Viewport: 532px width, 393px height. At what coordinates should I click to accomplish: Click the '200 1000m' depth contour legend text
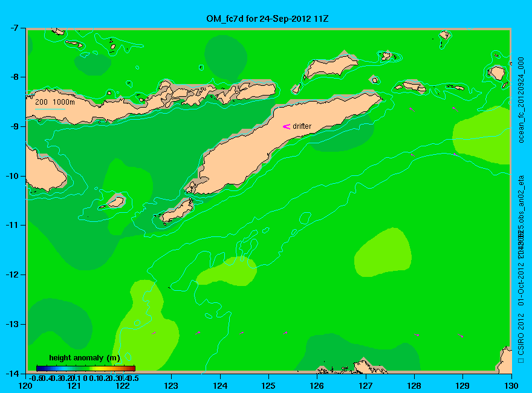(x=55, y=102)
